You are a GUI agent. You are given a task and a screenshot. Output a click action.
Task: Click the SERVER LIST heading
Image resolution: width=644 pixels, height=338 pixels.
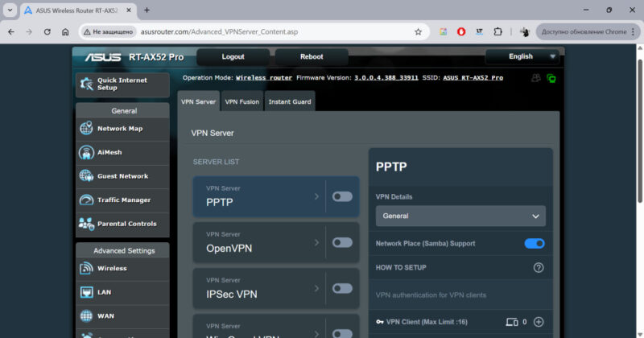pos(216,162)
